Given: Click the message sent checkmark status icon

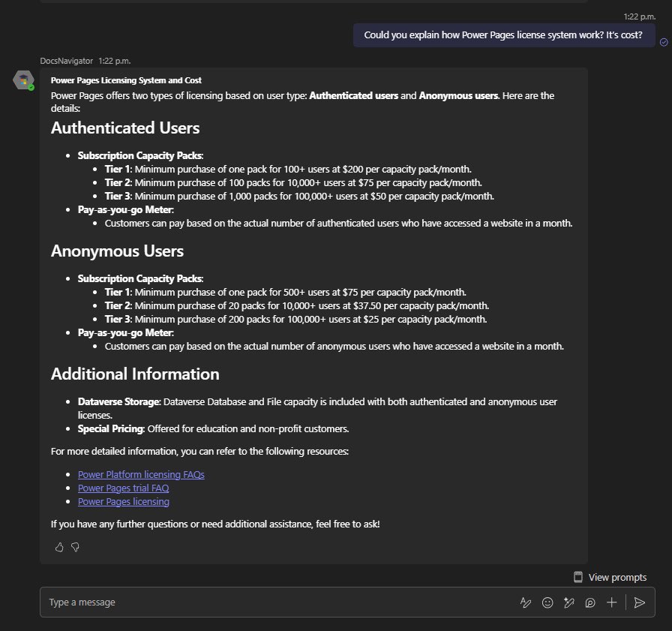Looking at the screenshot, I should 664,42.
